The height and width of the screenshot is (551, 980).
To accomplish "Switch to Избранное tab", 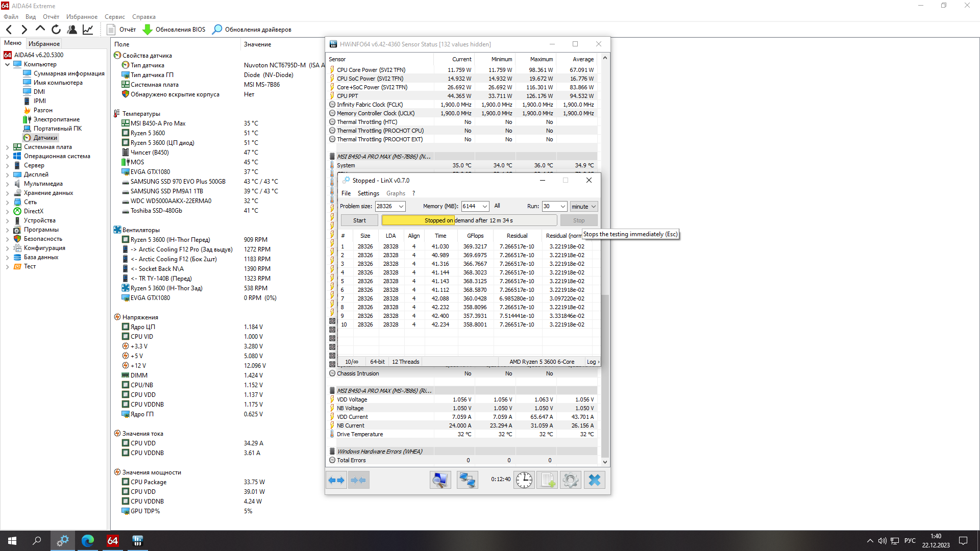I will click(x=44, y=44).
